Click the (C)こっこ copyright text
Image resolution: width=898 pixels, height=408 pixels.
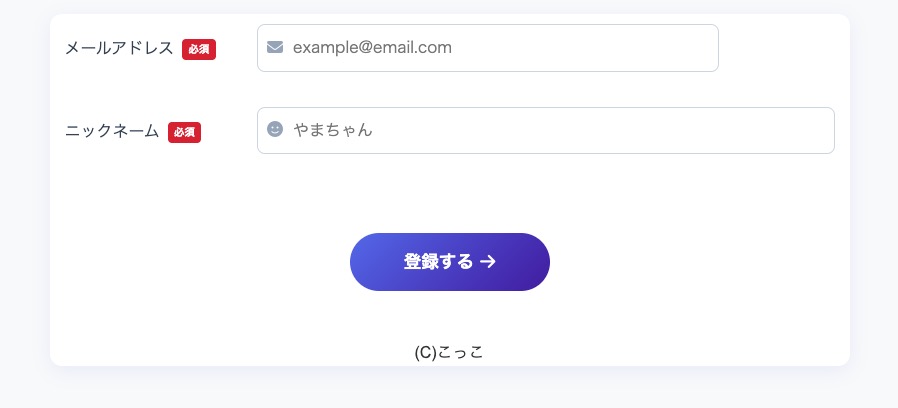tap(449, 352)
